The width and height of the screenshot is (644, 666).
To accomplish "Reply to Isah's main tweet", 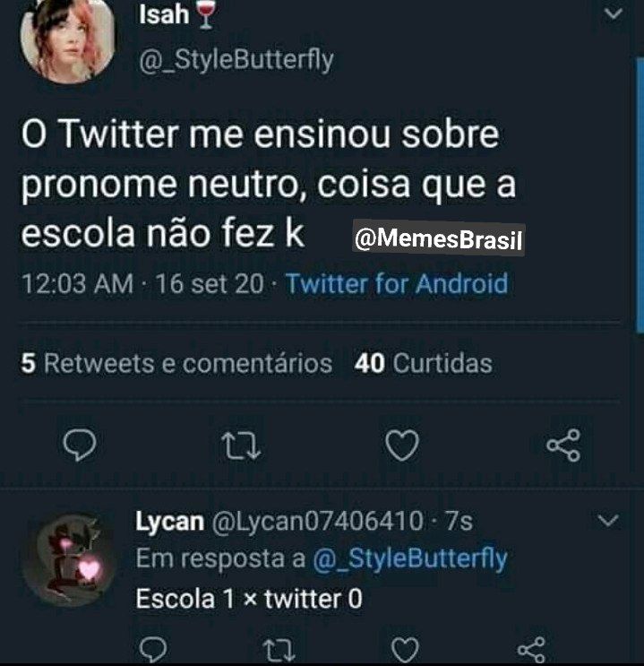I will coord(80,445).
